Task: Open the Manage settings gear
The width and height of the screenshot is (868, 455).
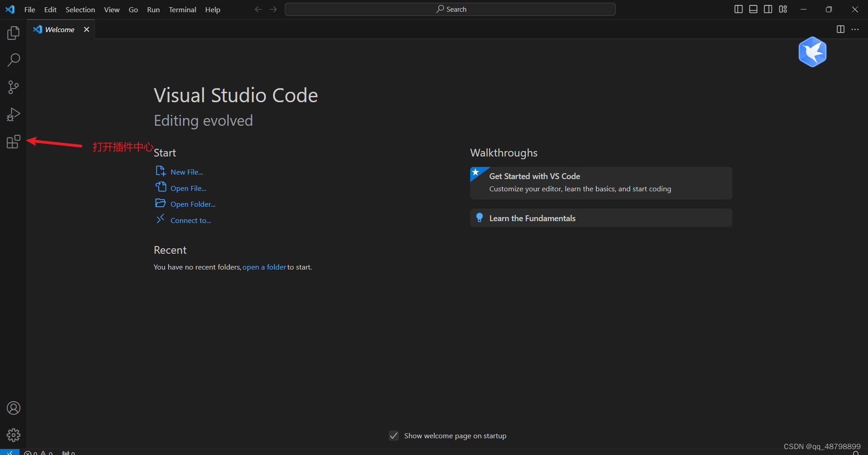Action: click(x=13, y=435)
